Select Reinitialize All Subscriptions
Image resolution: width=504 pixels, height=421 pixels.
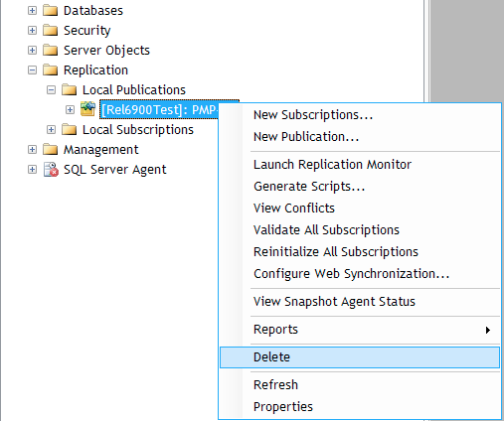click(x=360, y=252)
